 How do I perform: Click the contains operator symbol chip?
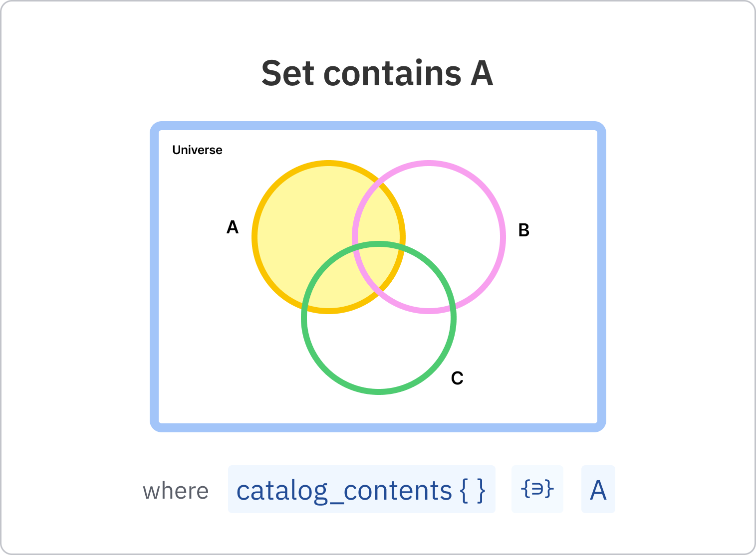pos(537,489)
